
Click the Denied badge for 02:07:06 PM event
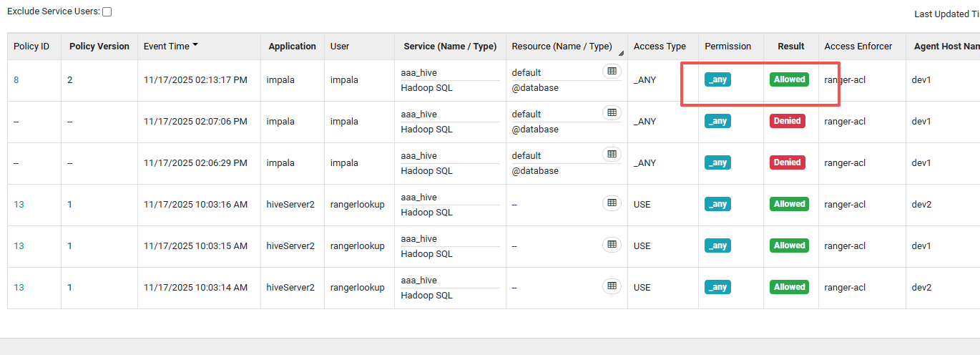[x=787, y=121]
